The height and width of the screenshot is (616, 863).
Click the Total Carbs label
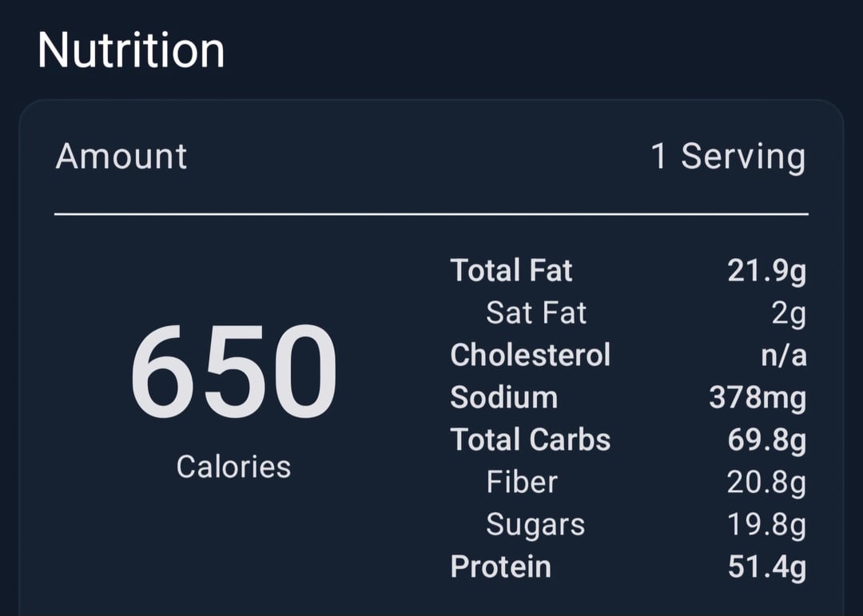pos(530,439)
